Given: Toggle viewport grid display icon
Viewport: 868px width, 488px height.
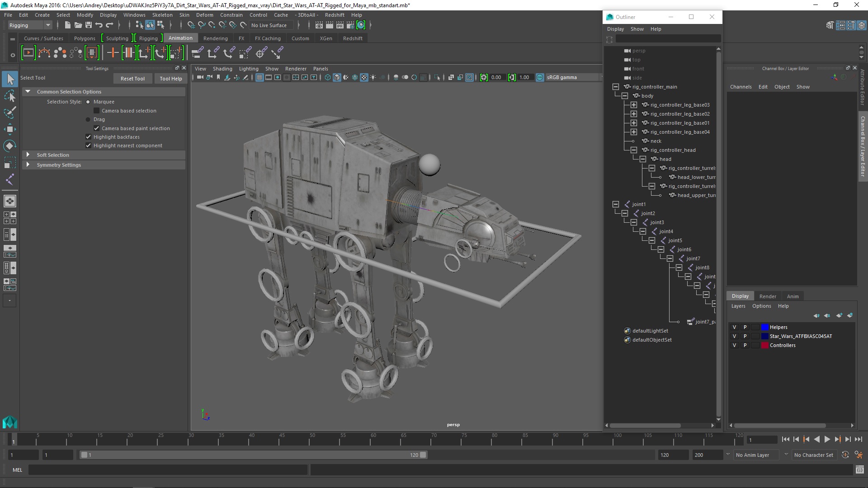Looking at the screenshot, I should click(259, 78).
